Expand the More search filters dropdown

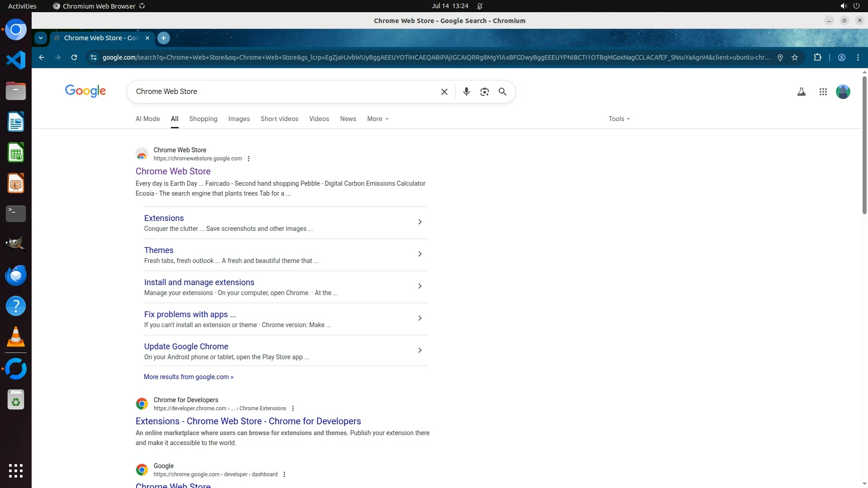377,119
